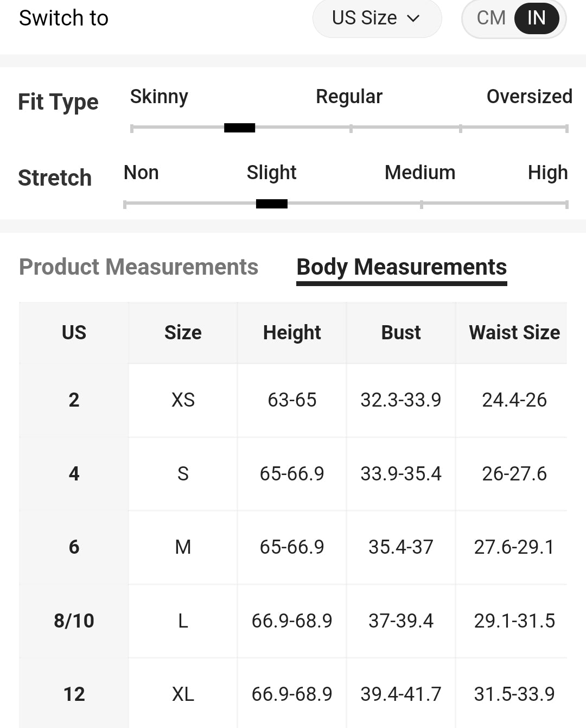Click the Fit Type slider marker
586x728 pixels.
point(239,128)
